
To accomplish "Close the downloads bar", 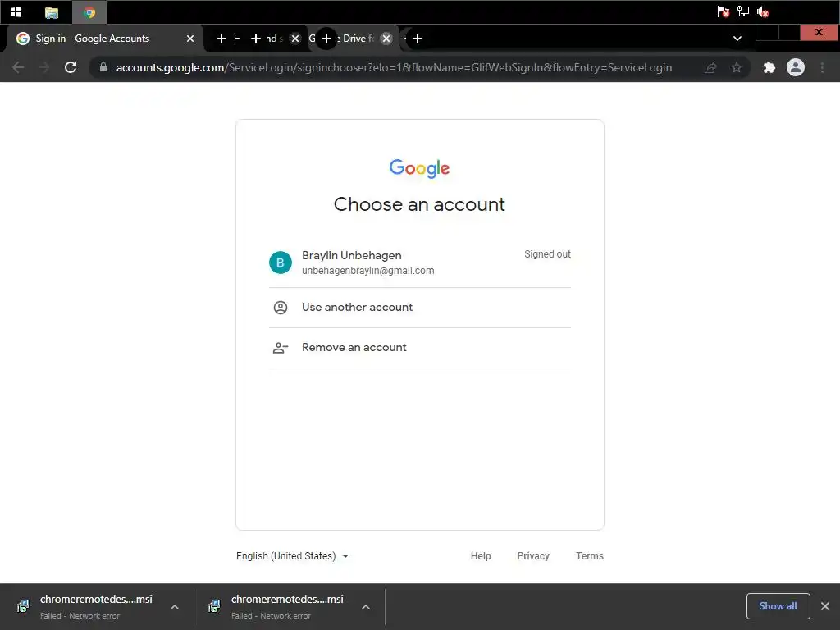I will click(x=825, y=606).
